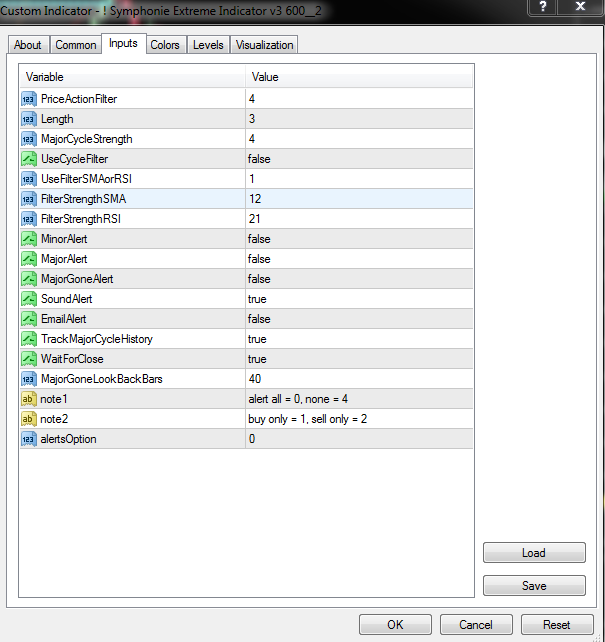Screen dimensions: 605x642
Task: Click the string icon beside note2
Action: pyautogui.click(x=29, y=419)
